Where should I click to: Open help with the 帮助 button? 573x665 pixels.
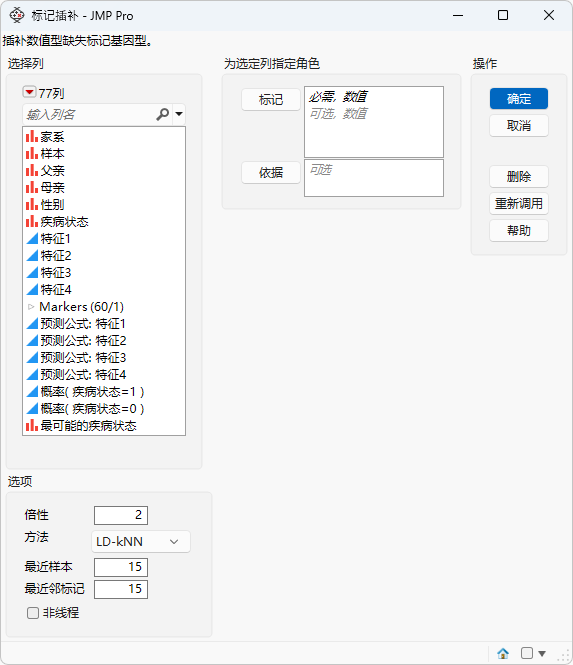(x=519, y=231)
